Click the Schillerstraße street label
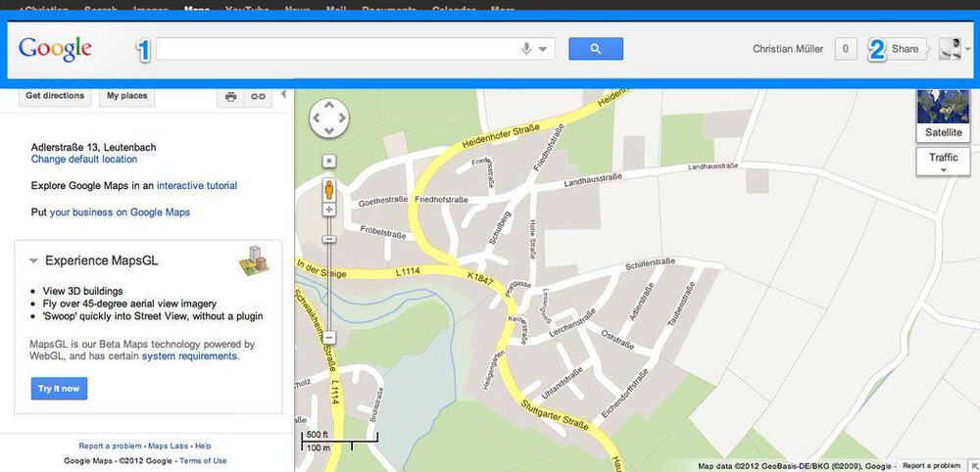 (650, 263)
